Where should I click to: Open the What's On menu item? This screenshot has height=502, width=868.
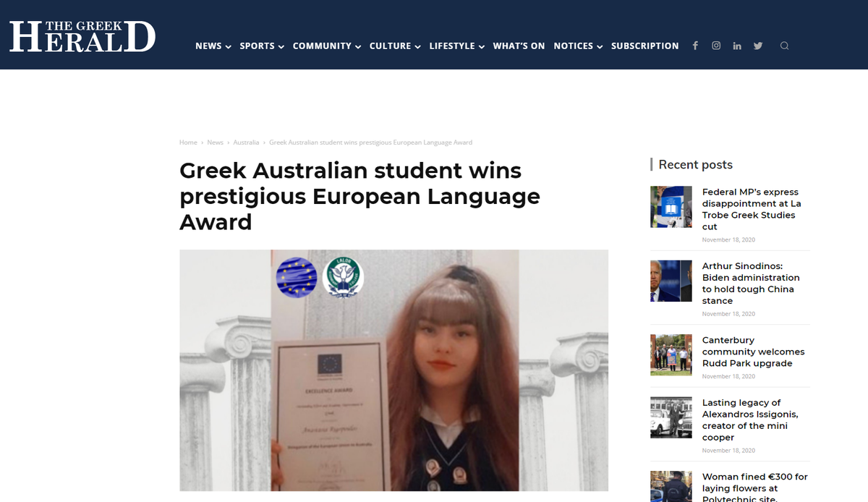click(x=519, y=46)
